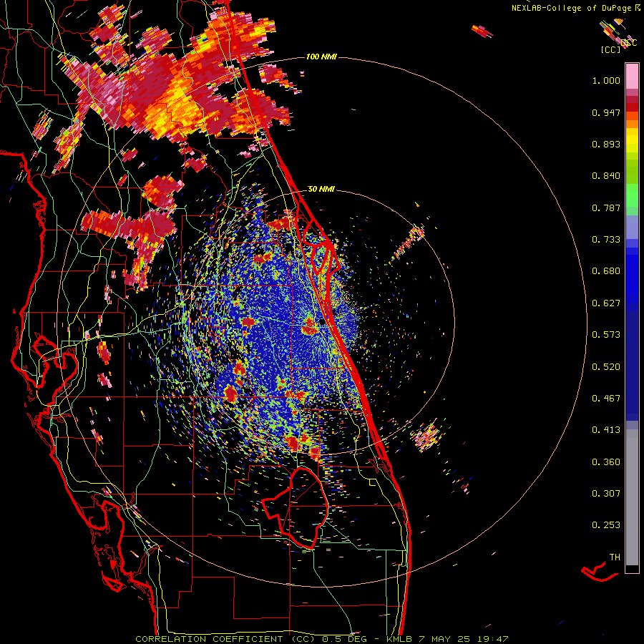
Task: Select the 0.627 scale value
Action: click(x=606, y=303)
